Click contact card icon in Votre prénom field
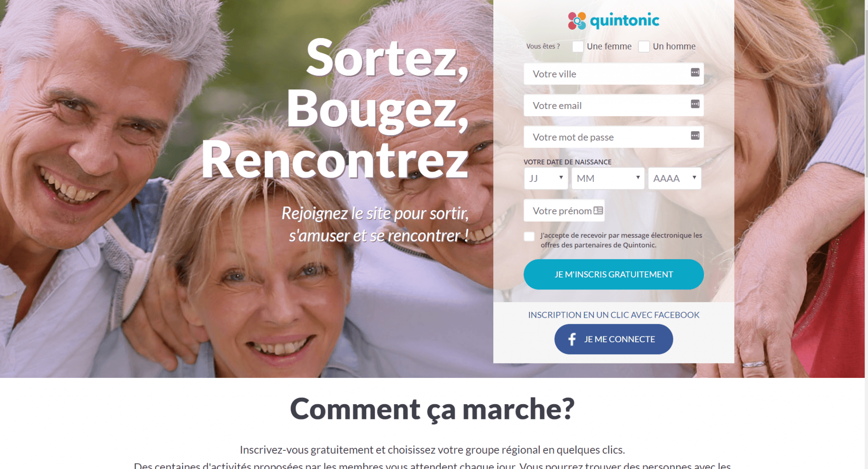The image size is (868, 469). [x=598, y=211]
